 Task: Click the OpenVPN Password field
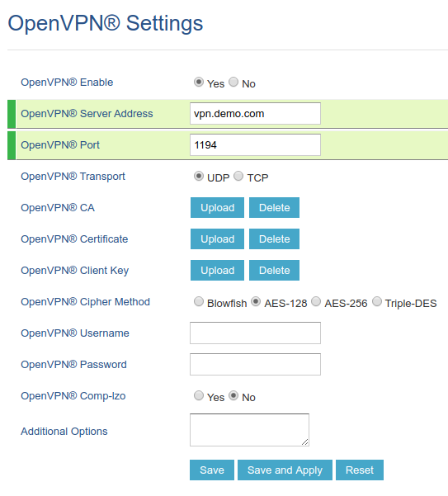tap(255, 364)
